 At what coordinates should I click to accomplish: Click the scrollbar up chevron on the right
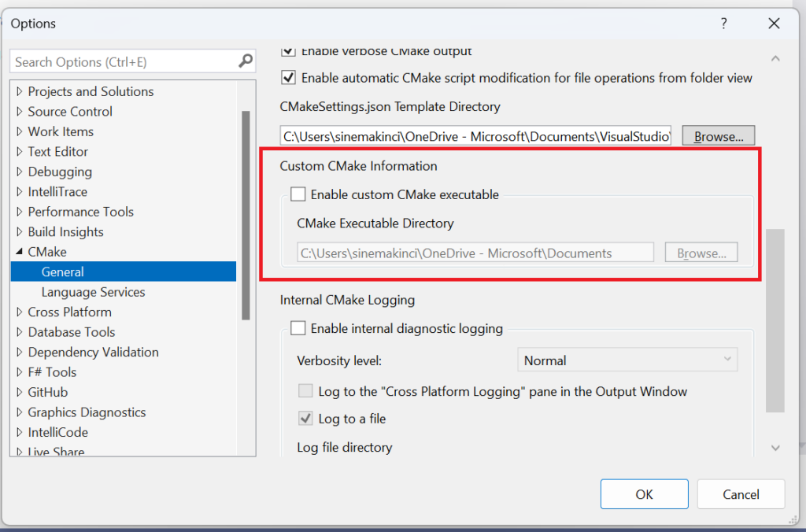775,58
